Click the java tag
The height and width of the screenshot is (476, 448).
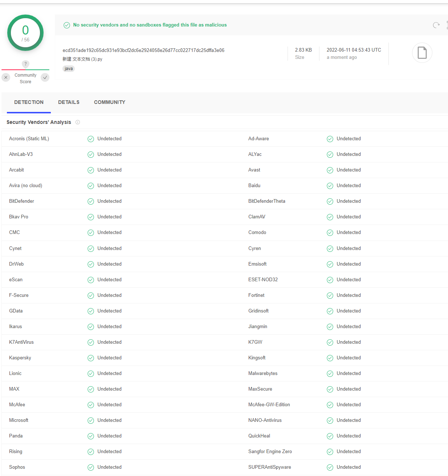pos(69,69)
